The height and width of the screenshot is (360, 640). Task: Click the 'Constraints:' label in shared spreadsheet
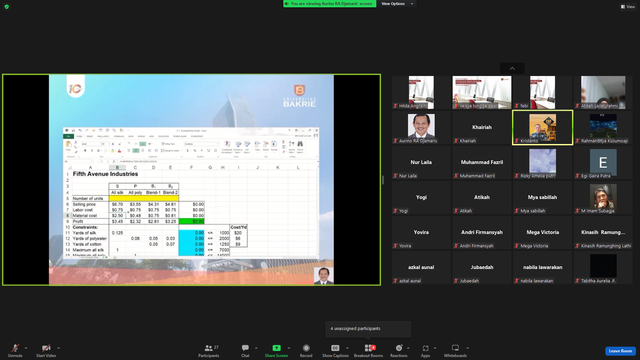[x=85, y=227]
